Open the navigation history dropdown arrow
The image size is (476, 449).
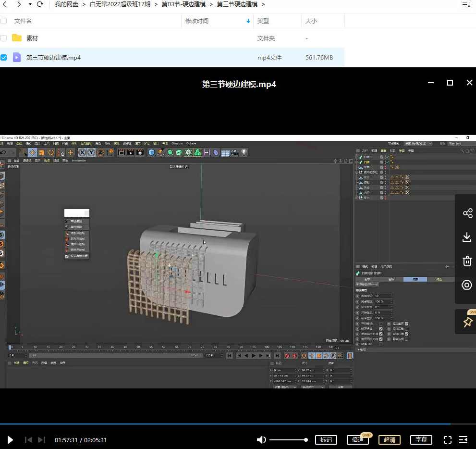30,4
